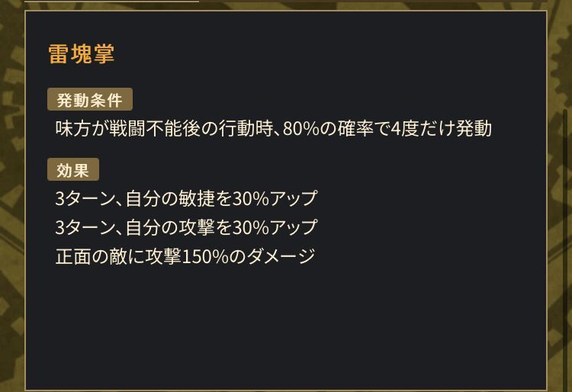Click the 雷塊掌 skill title
This screenshot has height=392, width=572.
[81, 55]
